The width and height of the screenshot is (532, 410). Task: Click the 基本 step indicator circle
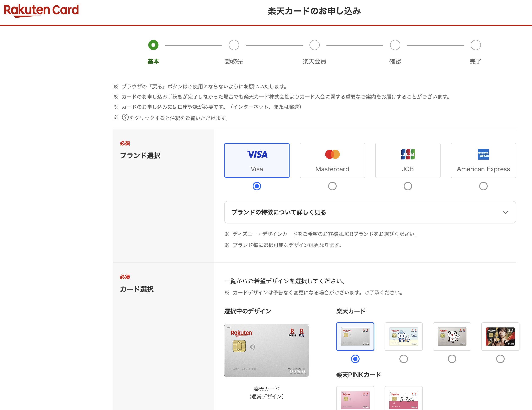(153, 45)
